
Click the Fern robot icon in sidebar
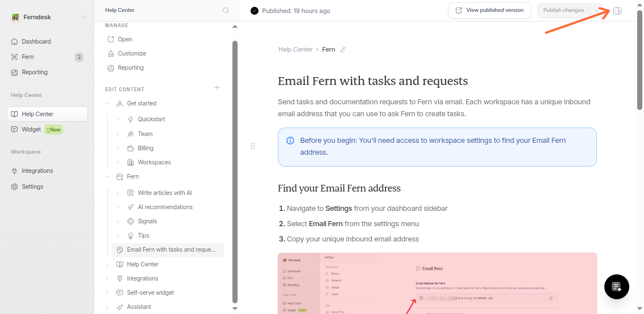point(14,57)
